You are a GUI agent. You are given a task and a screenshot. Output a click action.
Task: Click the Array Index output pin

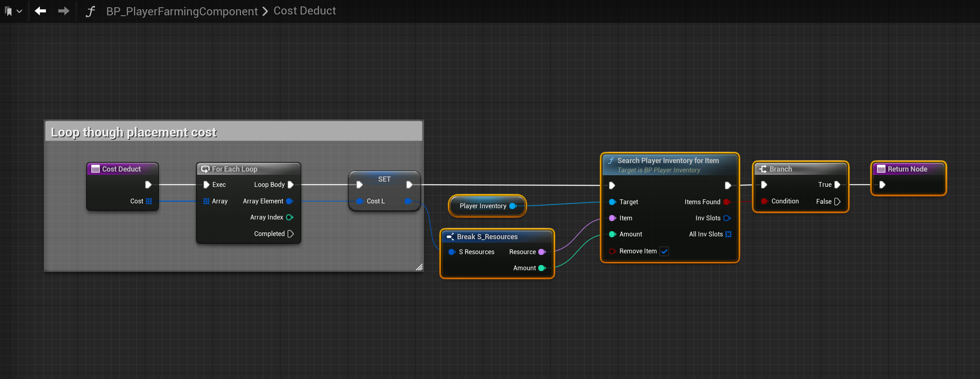289,217
